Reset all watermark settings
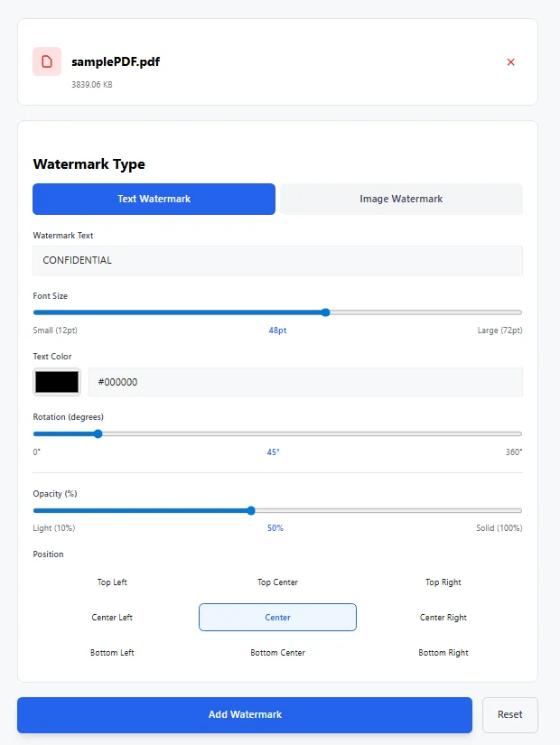560x745 pixels. 509,714
